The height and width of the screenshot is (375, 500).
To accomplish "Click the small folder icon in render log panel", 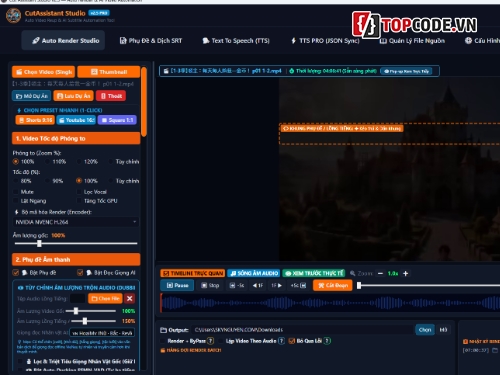I will click(495, 350).
